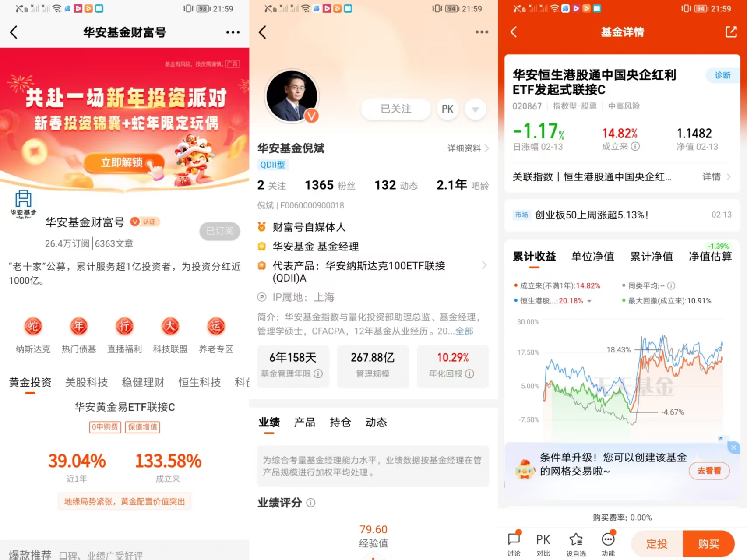Open 科技联盟 shortcut icon

(170, 326)
